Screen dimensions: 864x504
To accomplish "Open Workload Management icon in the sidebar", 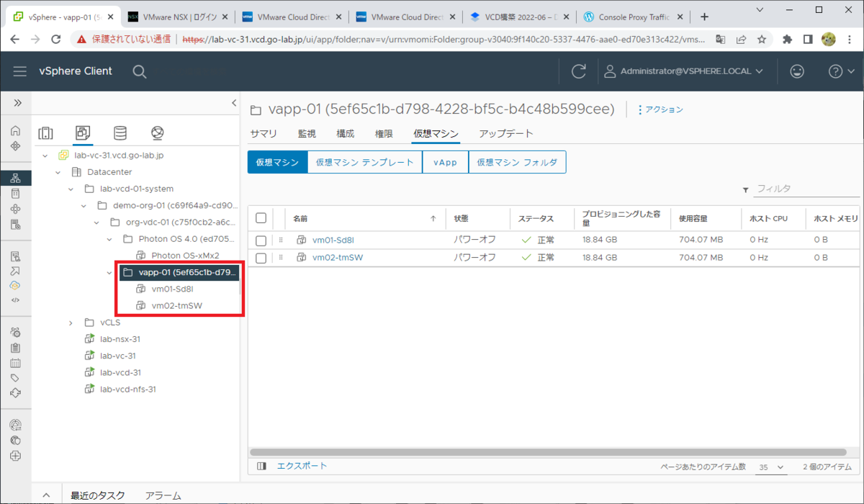I will [x=16, y=209].
